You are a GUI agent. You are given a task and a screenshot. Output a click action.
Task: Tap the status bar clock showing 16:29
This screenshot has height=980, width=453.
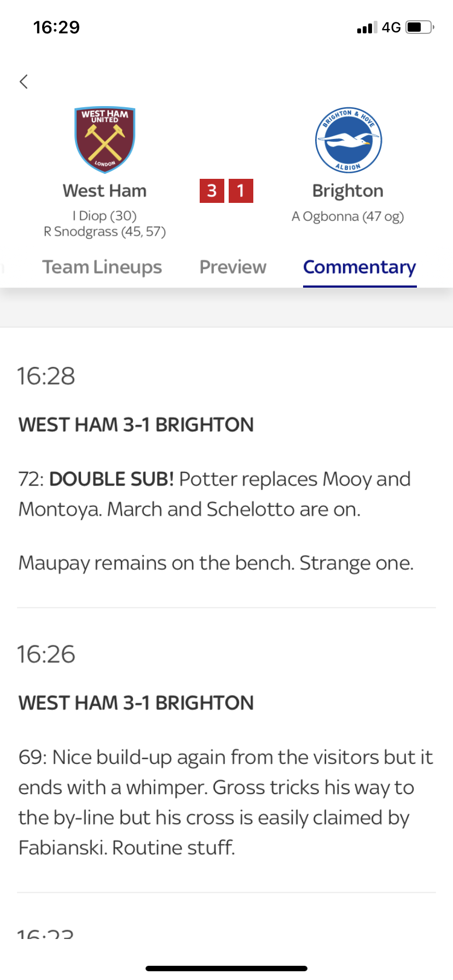click(56, 27)
